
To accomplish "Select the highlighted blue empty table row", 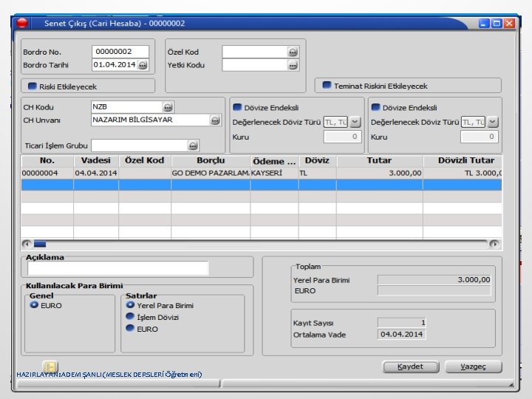I will (x=262, y=185).
